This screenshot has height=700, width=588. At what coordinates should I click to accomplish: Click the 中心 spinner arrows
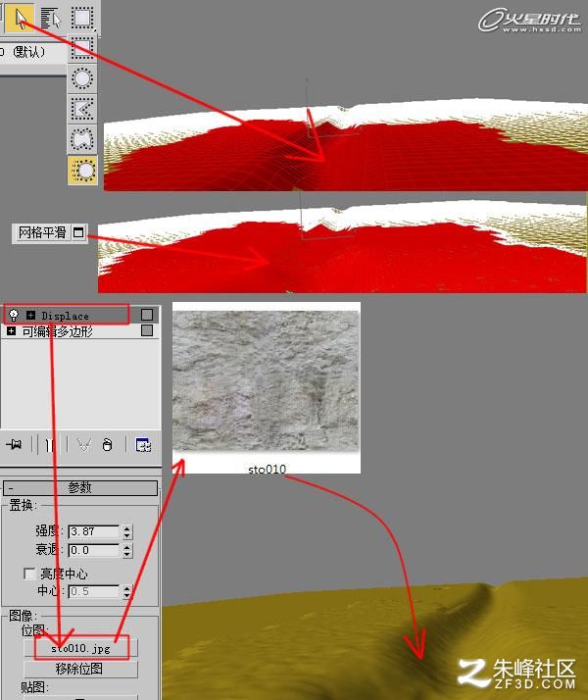pyautogui.click(x=127, y=591)
